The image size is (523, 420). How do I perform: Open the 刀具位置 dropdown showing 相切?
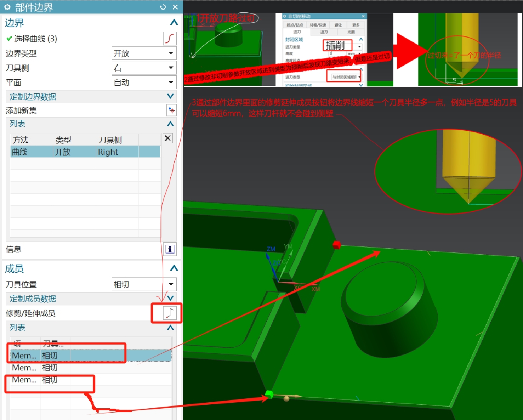tap(144, 284)
